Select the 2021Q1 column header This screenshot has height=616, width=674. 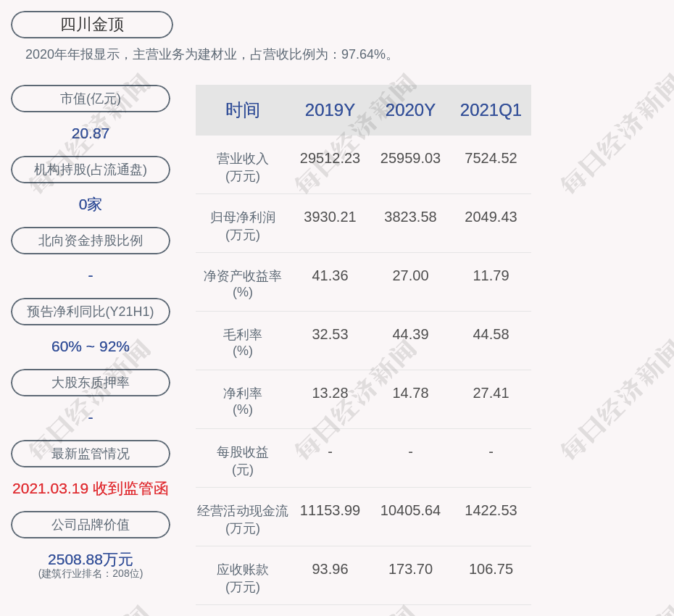pyautogui.click(x=491, y=110)
